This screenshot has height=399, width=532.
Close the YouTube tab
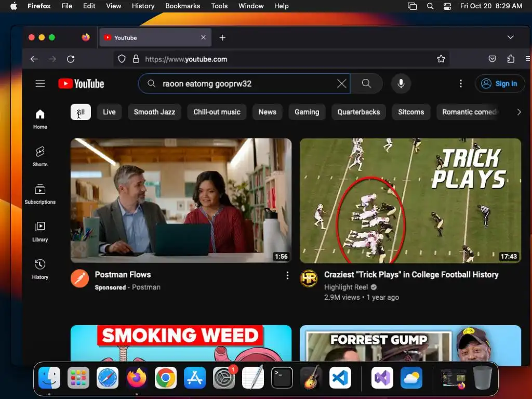pos(203,37)
